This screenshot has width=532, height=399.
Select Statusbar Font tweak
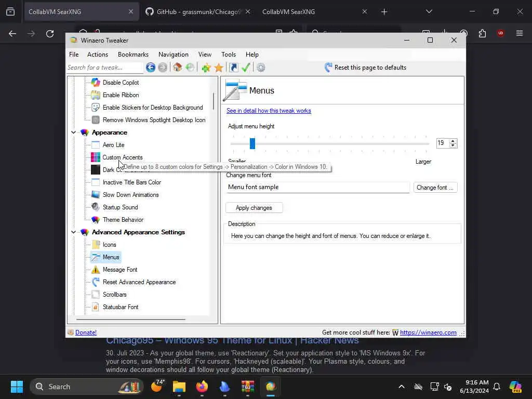coord(121,307)
